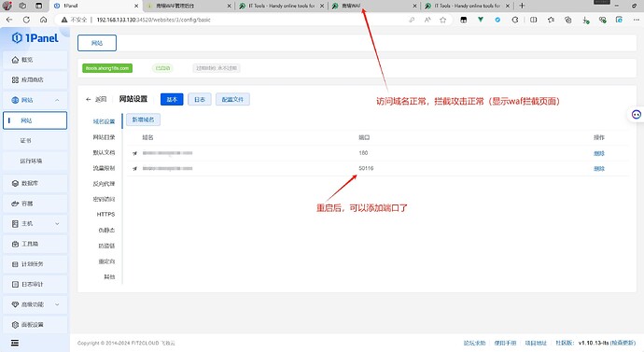Open the 容器 container sidebar icon

pyautogui.click(x=15, y=204)
